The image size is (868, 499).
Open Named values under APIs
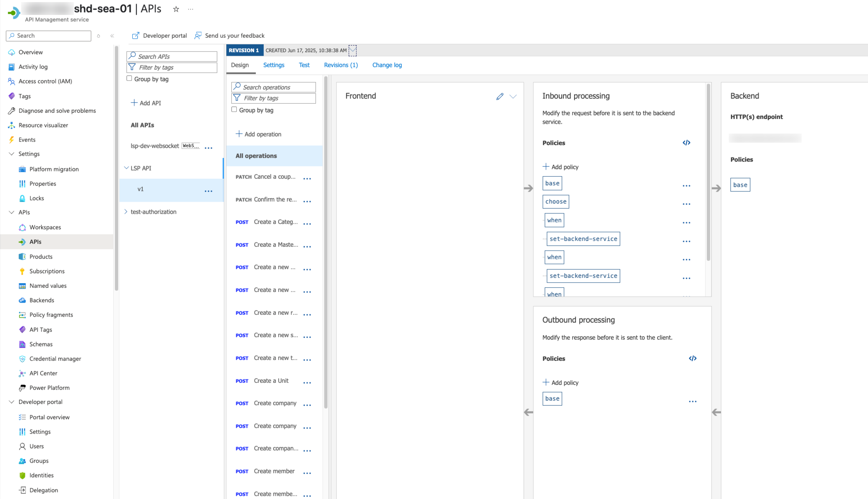click(x=48, y=286)
